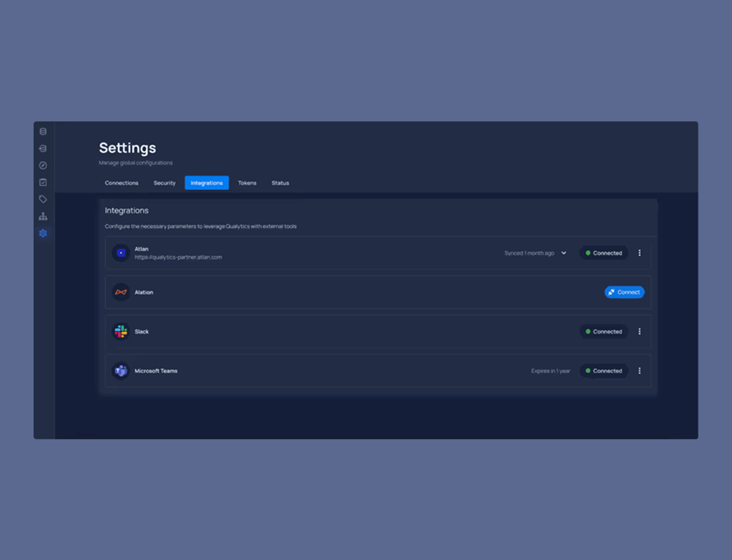Click the 'Alation' integration name
The width and height of the screenshot is (732, 560).
(144, 292)
